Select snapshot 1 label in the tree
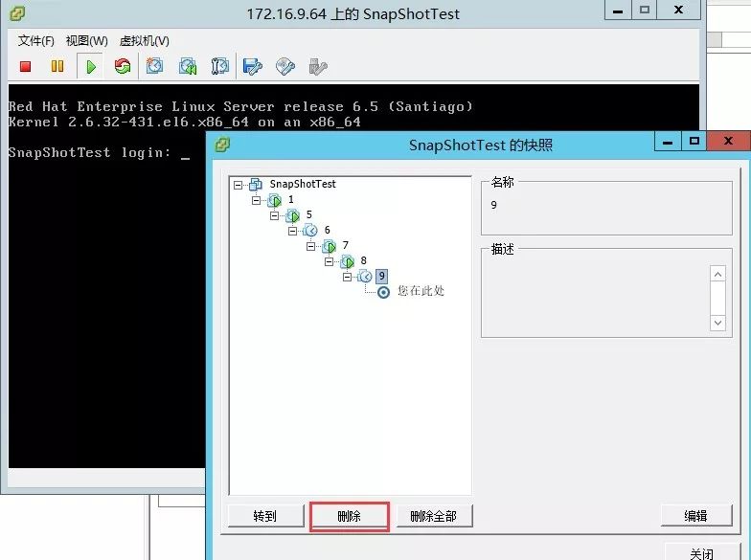The width and height of the screenshot is (751, 560). [x=291, y=199]
